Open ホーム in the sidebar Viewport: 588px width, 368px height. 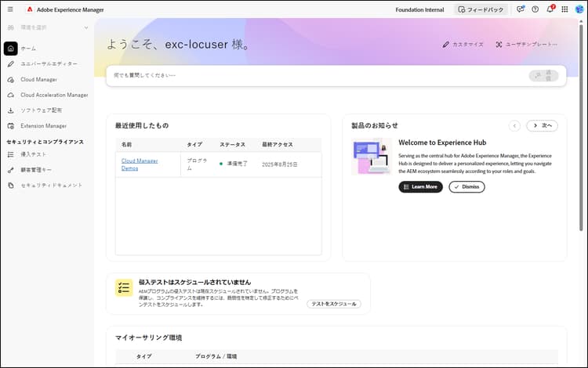click(x=28, y=49)
